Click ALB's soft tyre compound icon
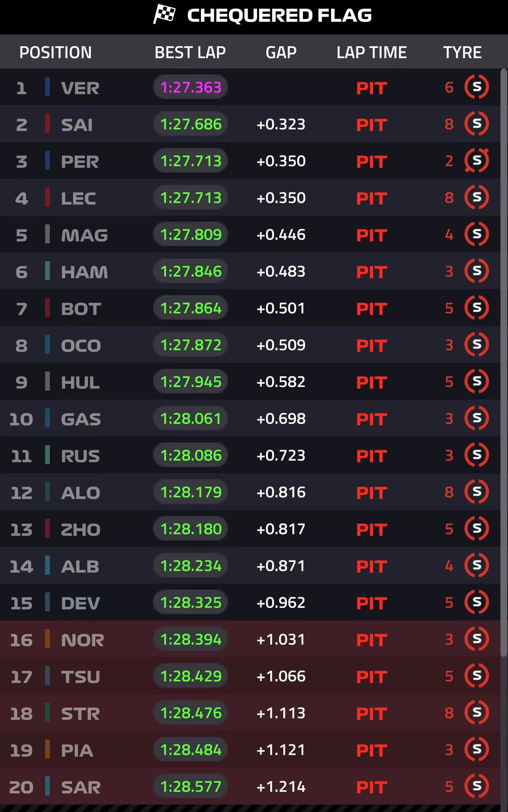Viewport: 508px width, 812px height. pos(477,565)
